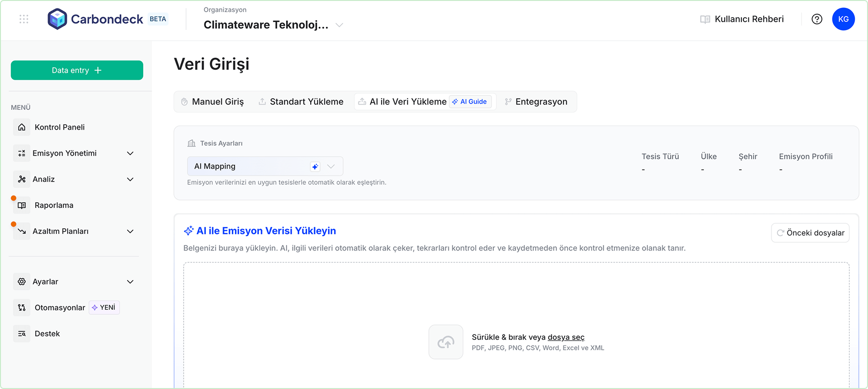The width and height of the screenshot is (868, 389).
Task: Select the Entegrasyon tab
Action: click(536, 102)
